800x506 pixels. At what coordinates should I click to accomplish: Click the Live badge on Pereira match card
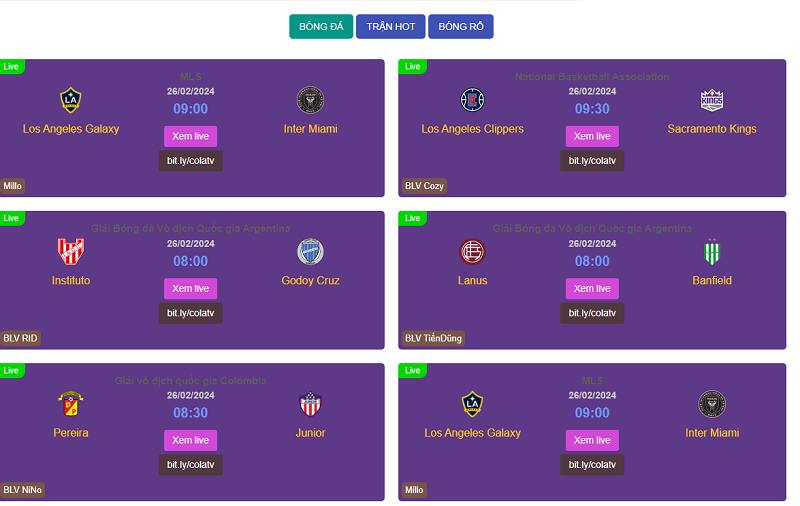11,370
